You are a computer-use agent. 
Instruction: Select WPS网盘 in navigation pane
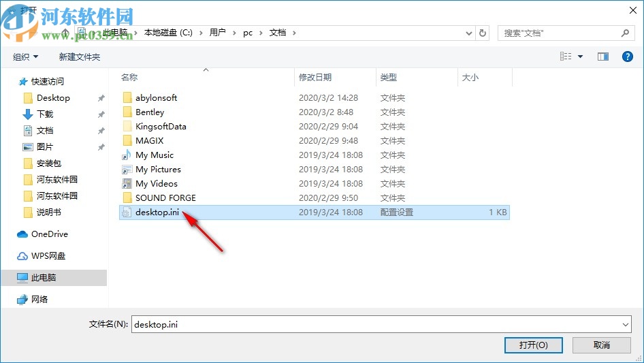click(x=48, y=255)
